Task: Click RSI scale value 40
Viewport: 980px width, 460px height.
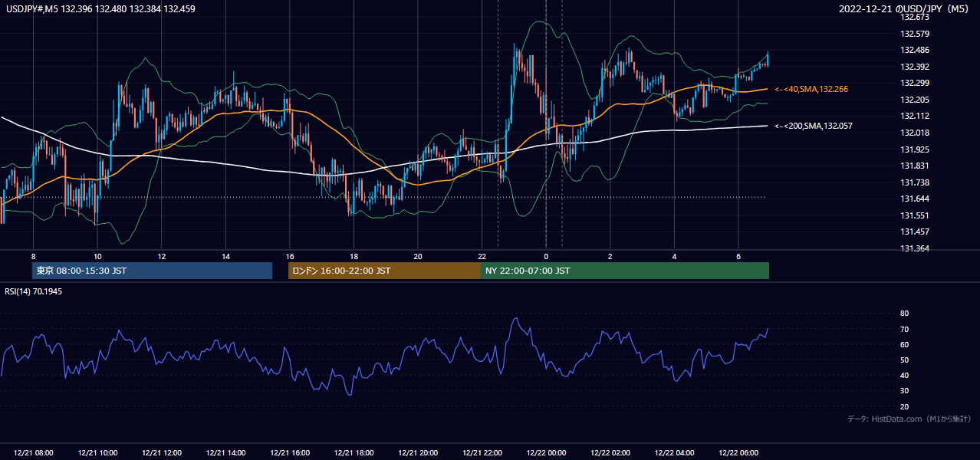Action: click(904, 376)
